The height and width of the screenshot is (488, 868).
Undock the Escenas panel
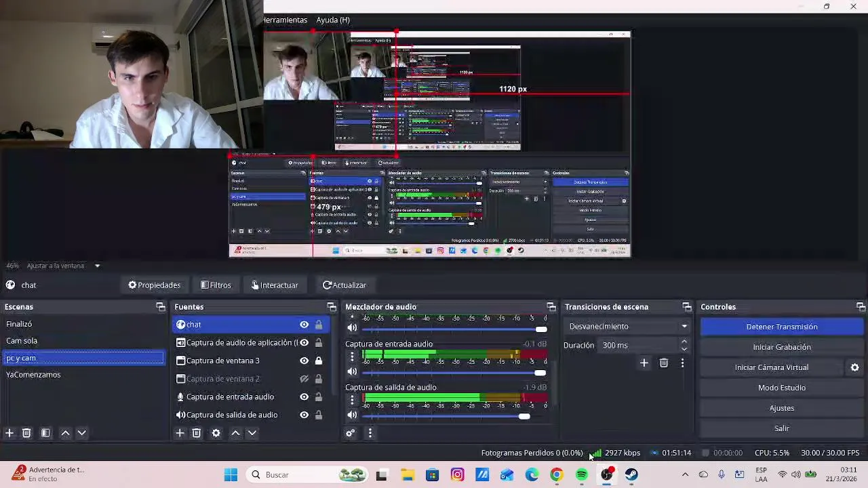[161, 307]
